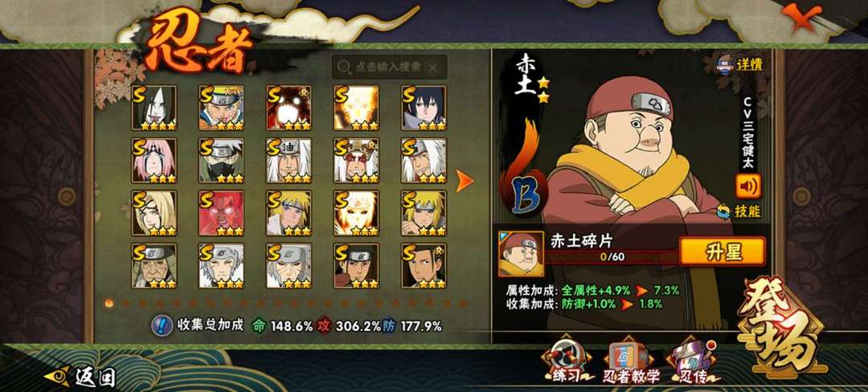Switch to 技能 skills view
Image resolution: width=868 pixels, height=392 pixels.
(x=739, y=211)
